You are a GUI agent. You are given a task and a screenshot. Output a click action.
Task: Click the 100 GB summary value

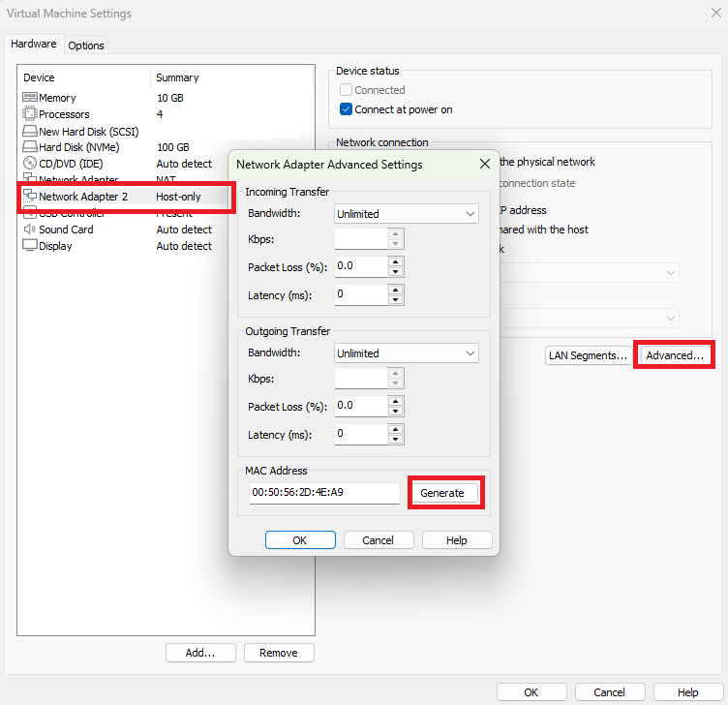173,147
